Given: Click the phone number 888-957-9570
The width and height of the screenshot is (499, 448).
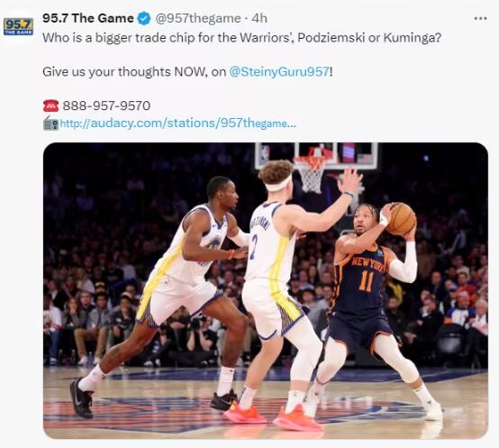Looking at the screenshot, I should (106, 105).
